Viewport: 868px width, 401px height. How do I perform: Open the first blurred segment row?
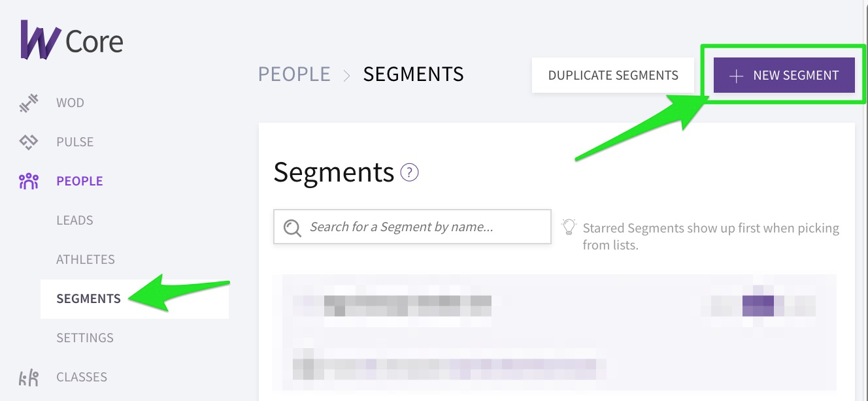(559, 305)
